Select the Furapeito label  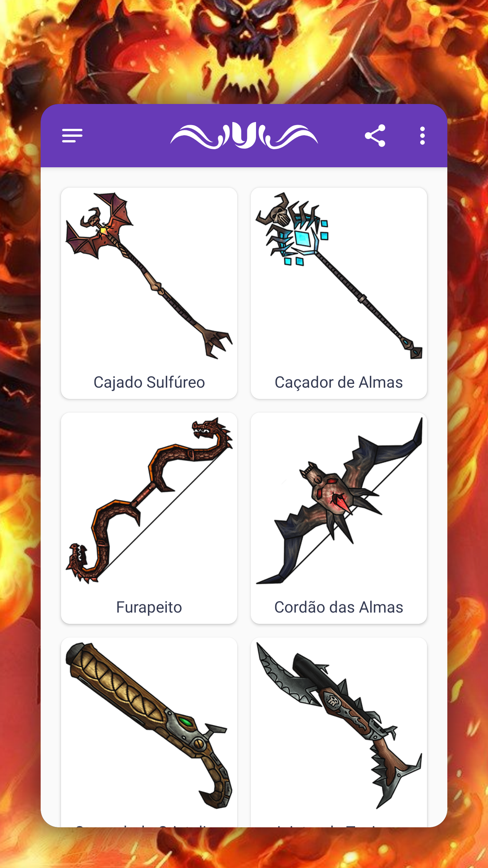149,607
